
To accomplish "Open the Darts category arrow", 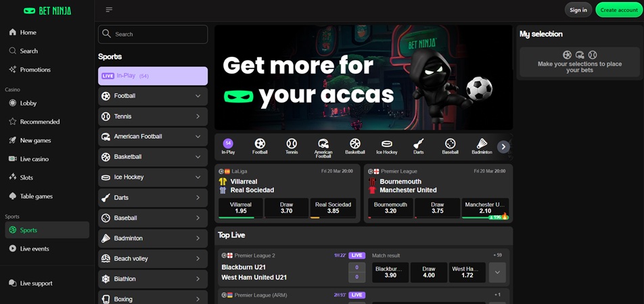I will point(198,198).
